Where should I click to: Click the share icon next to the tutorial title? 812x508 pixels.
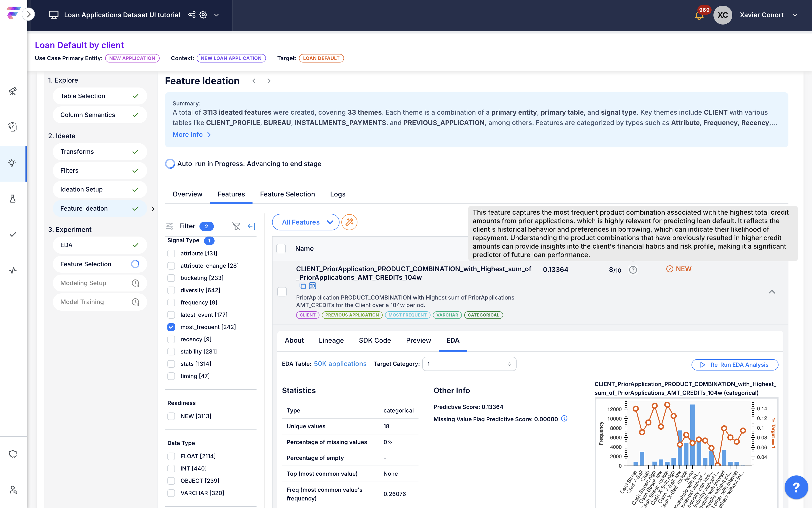click(x=192, y=15)
